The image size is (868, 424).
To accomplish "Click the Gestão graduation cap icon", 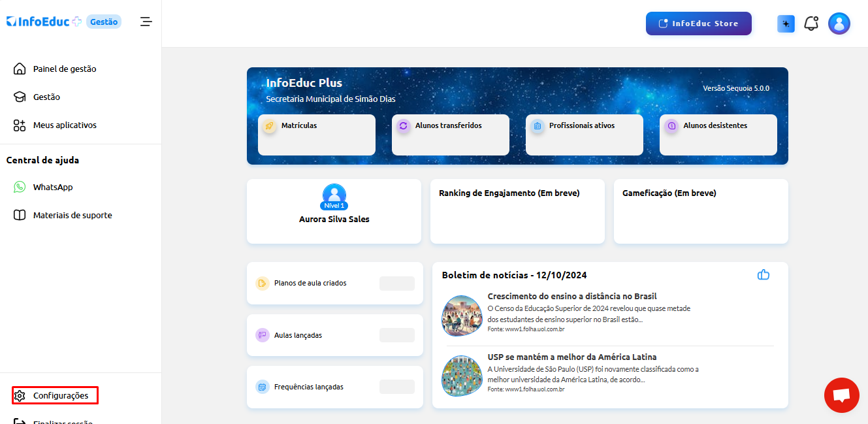I will pyautogui.click(x=20, y=97).
